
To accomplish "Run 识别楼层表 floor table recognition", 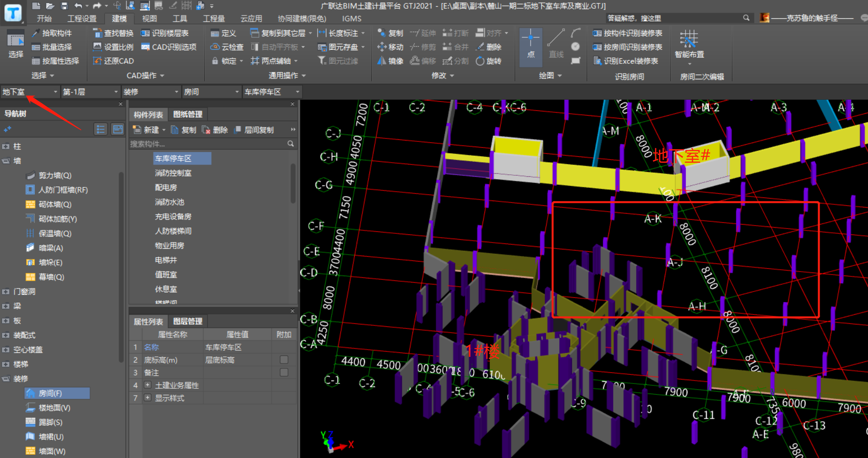I will tap(165, 33).
